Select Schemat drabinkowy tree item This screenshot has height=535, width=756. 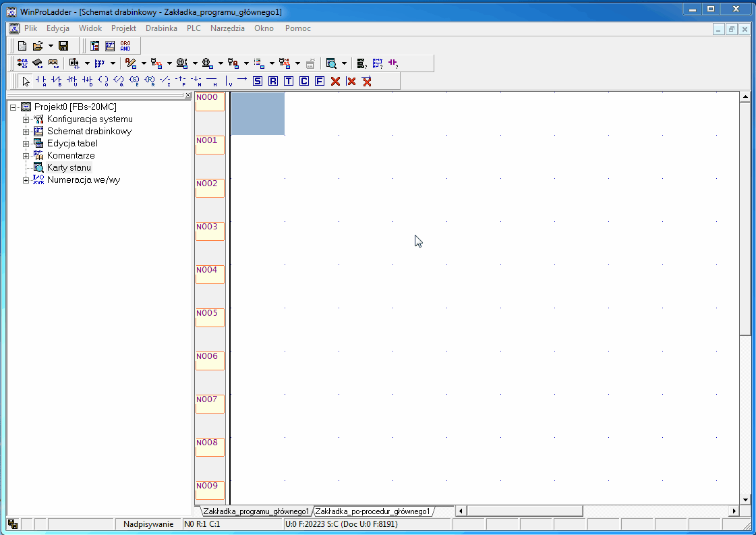[x=89, y=131]
